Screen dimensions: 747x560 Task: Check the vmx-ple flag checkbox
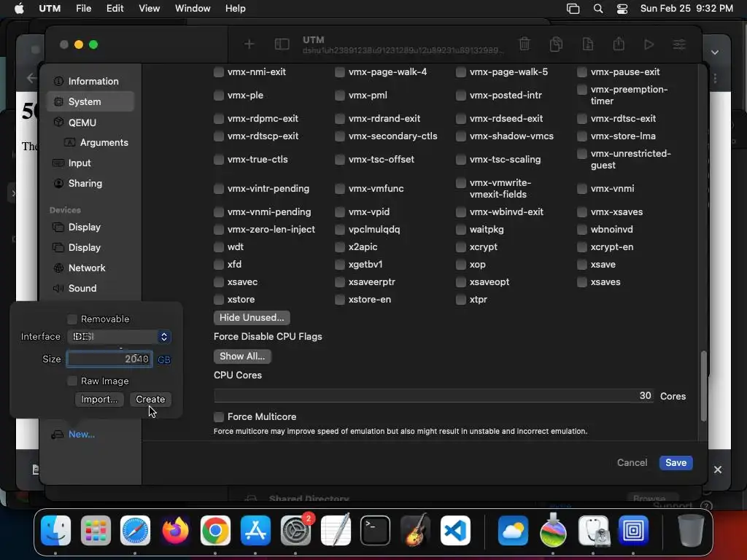219,96
